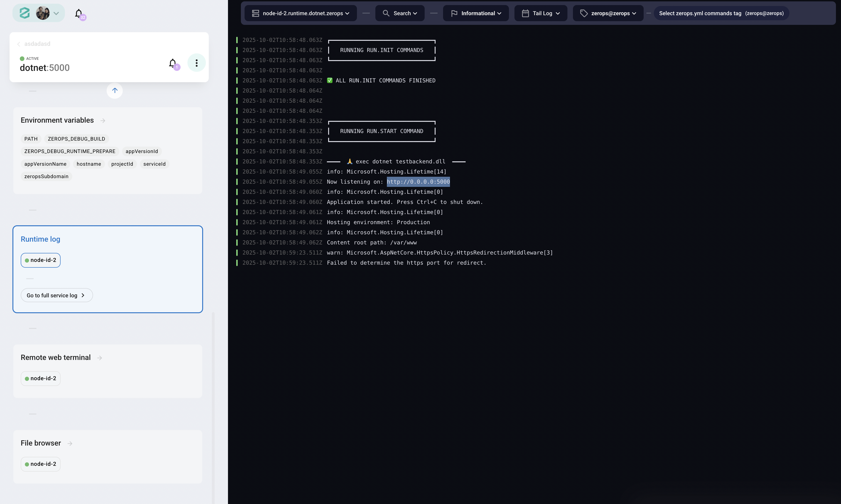Click the File browser arrow icon
Screen dimensions: 841x504
pyautogui.click(x=70, y=443)
